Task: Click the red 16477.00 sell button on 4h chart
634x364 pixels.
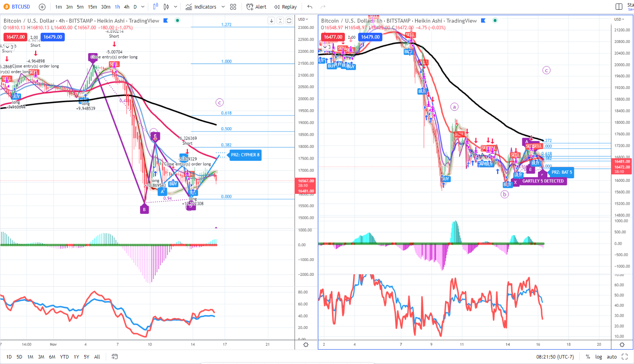Action: pos(15,37)
